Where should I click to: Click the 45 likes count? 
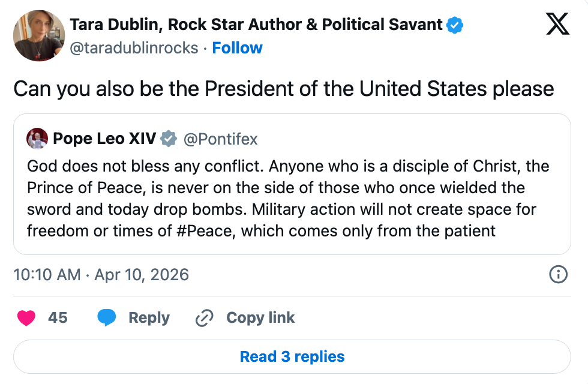point(58,317)
